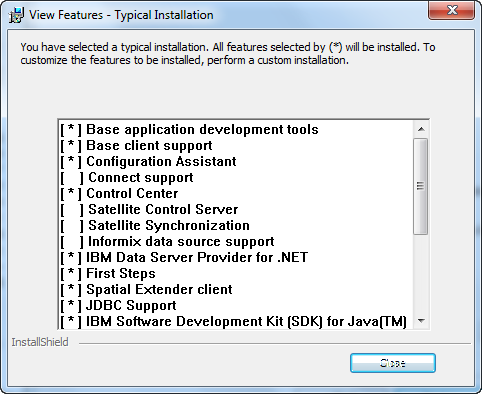Select Base application development tools entry
482x394 pixels.
(189, 130)
